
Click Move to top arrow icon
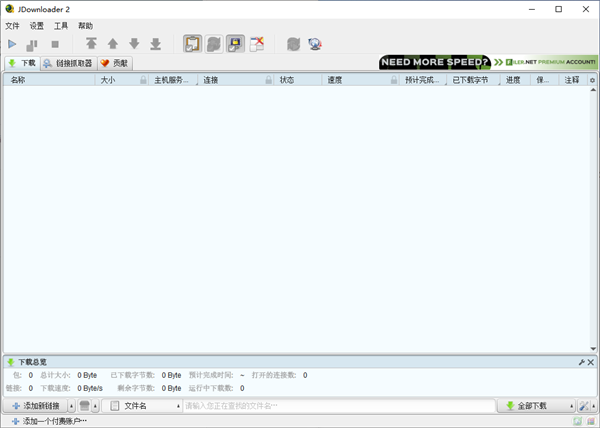pyautogui.click(x=91, y=44)
